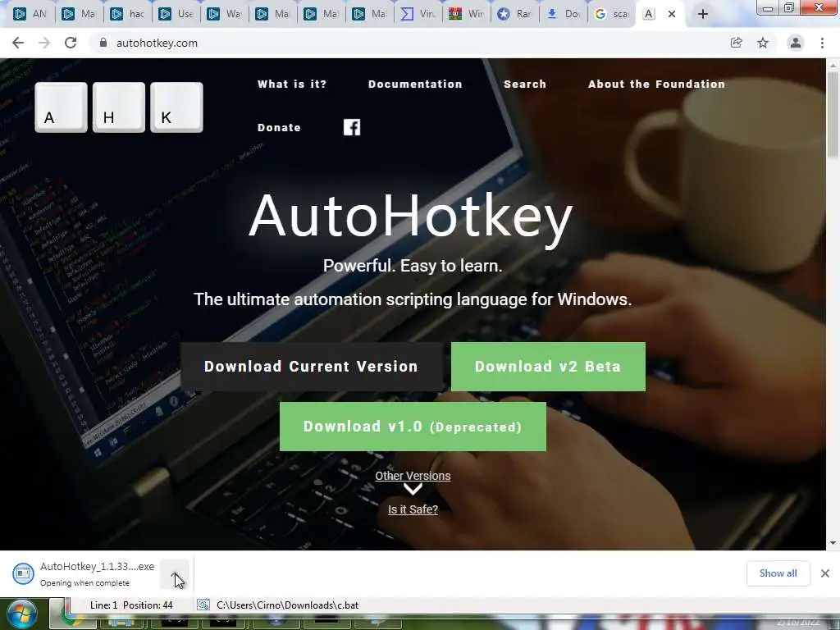Click C:\Users\Cirno\Downloads\c.bat path text
This screenshot has height=630, width=840.
pos(287,605)
